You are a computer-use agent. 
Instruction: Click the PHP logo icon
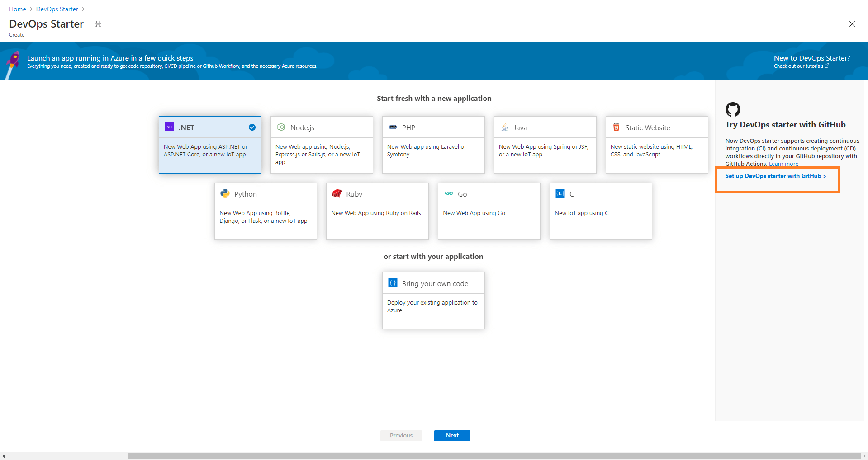coord(393,127)
